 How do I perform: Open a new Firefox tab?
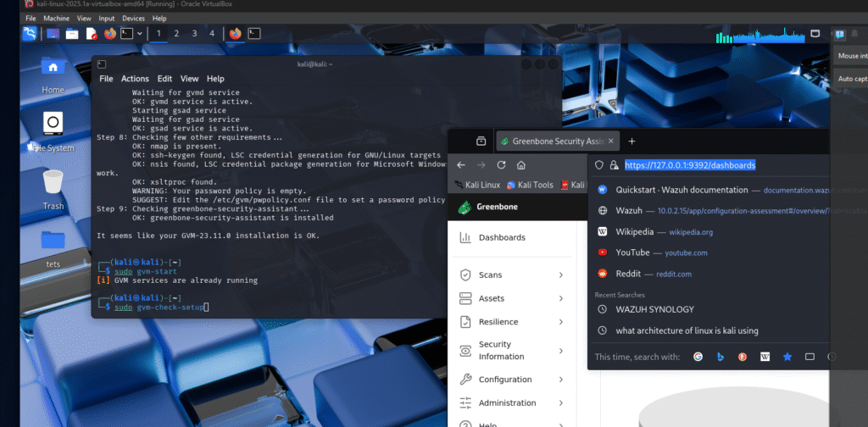coord(632,141)
